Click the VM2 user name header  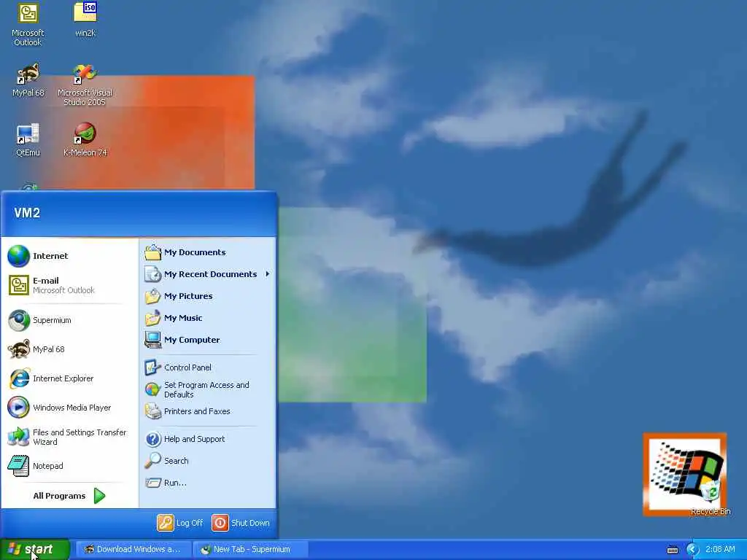pyautogui.click(x=27, y=213)
